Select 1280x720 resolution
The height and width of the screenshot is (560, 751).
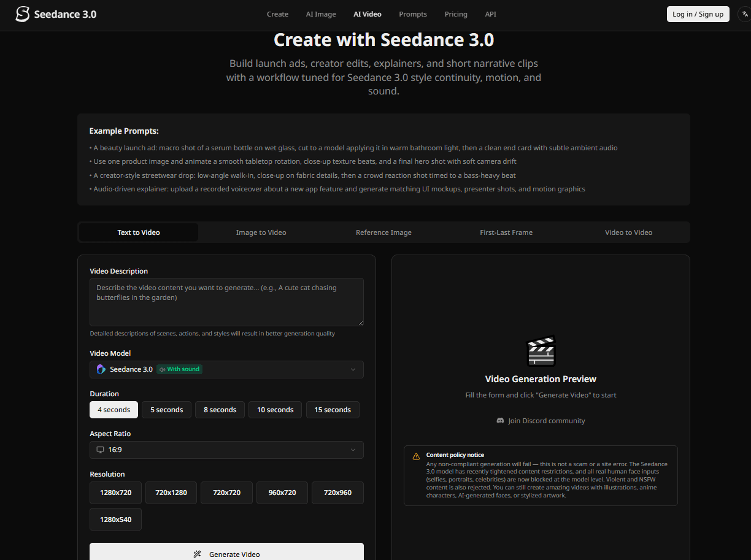pyautogui.click(x=115, y=493)
